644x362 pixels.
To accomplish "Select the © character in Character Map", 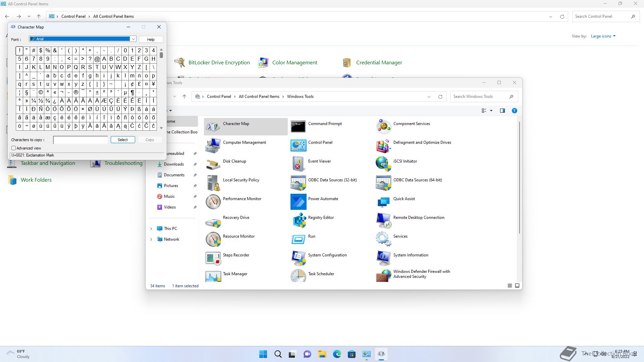I will pyautogui.click(x=41, y=92).
